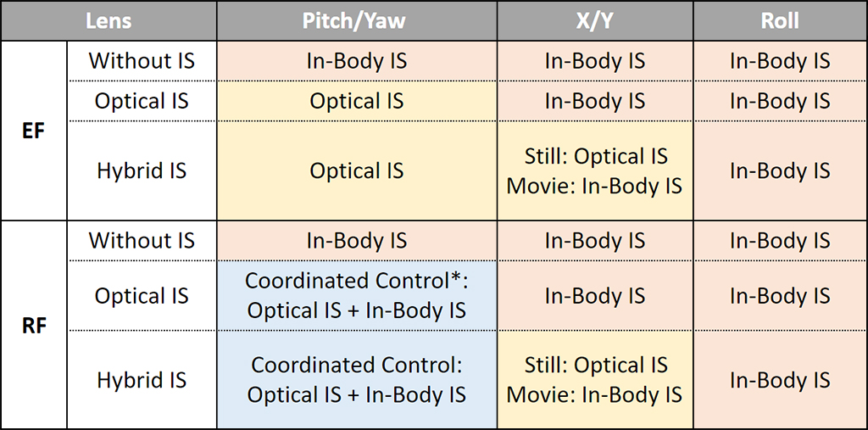Screen dimensions: 868x430
Task: Click the Without IS lens cell under RF
Action: click(x=142, y=241)
